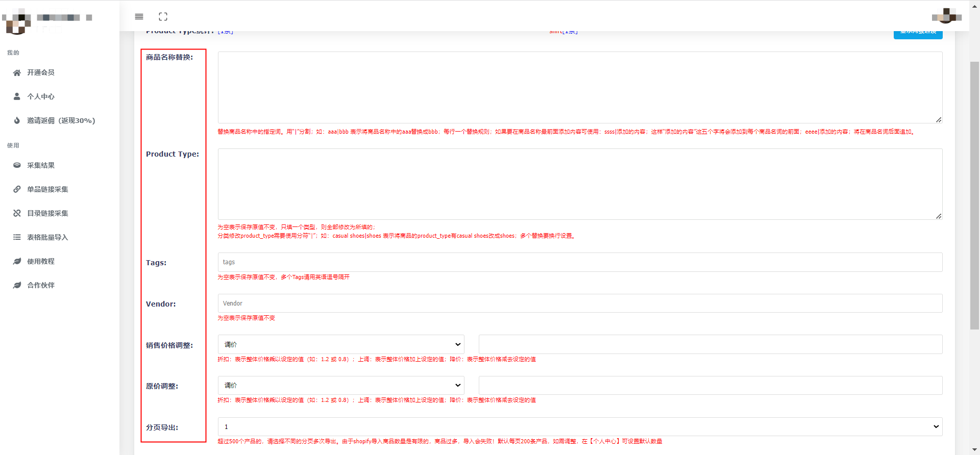980x455 pixels.
Task: Click the leaf icon beside 合作伙伴
Action: click(x=17, y=285)
